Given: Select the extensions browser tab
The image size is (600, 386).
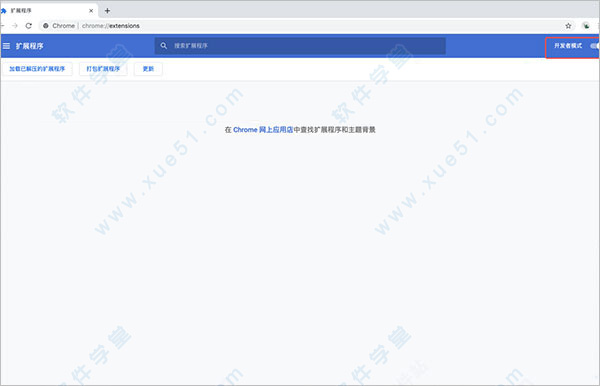Looking at the screenshot, I should coord(49,10).
